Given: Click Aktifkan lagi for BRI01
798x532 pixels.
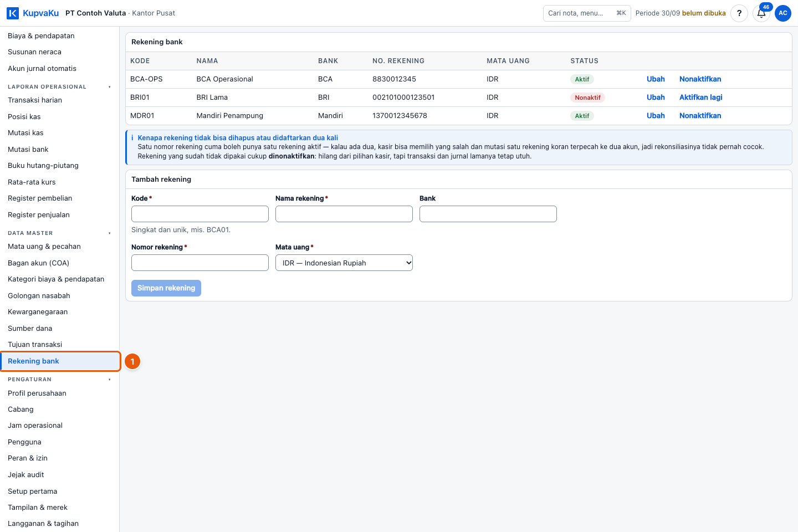Looking at the screenshot, I should tap(701, 98).
